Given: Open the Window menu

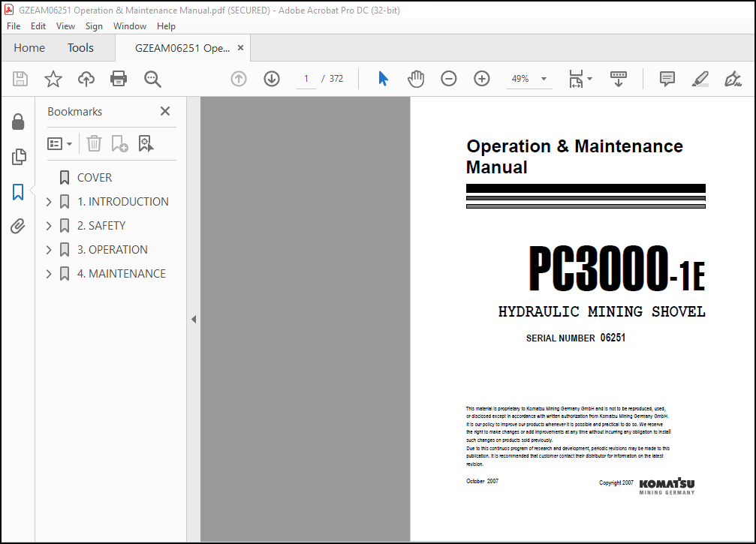Looking at the screenshot, I should (130, 26).
